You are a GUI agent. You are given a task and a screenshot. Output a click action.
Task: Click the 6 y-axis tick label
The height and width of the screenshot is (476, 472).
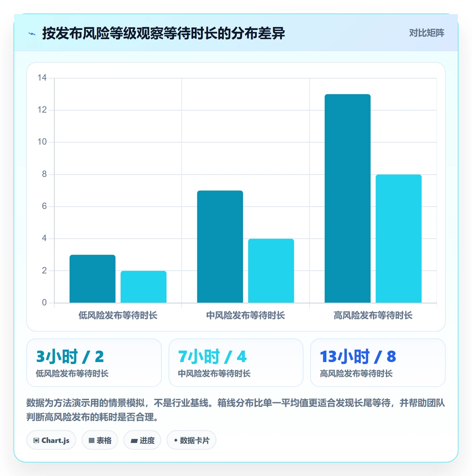(45, 206)
